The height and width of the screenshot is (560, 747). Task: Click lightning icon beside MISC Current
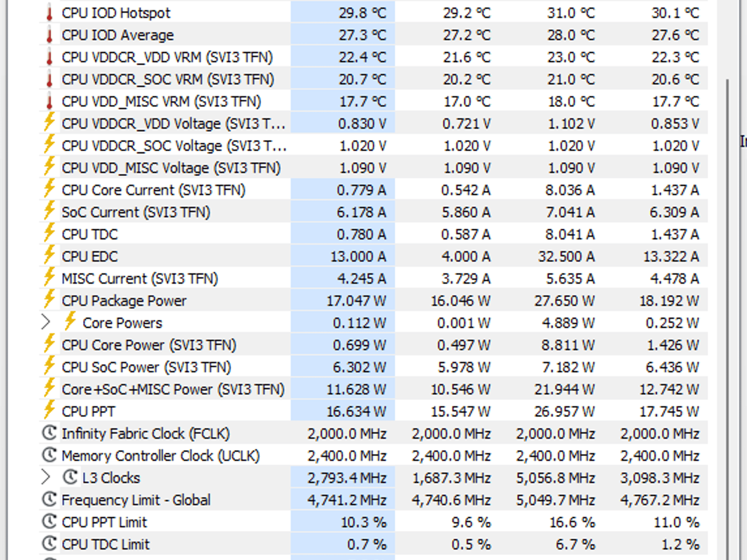pyautogui.click(x=49, y=277)
